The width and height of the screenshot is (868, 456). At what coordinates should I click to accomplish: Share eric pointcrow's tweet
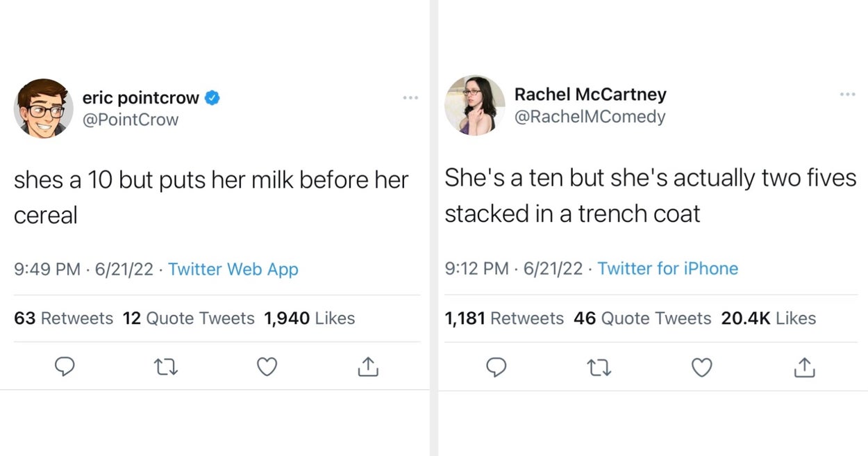click(368, 367)
